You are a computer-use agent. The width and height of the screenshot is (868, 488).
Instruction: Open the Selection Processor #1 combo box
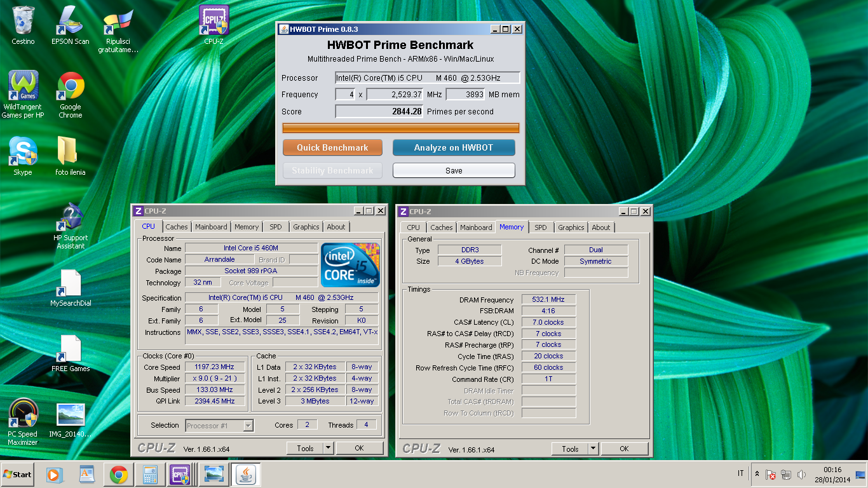(220, 426)
